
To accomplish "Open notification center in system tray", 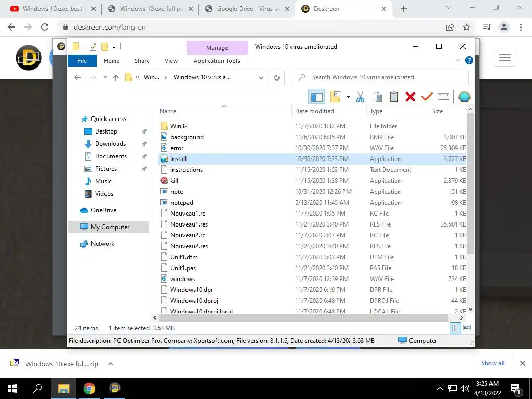I will click(x=516, y=389).
